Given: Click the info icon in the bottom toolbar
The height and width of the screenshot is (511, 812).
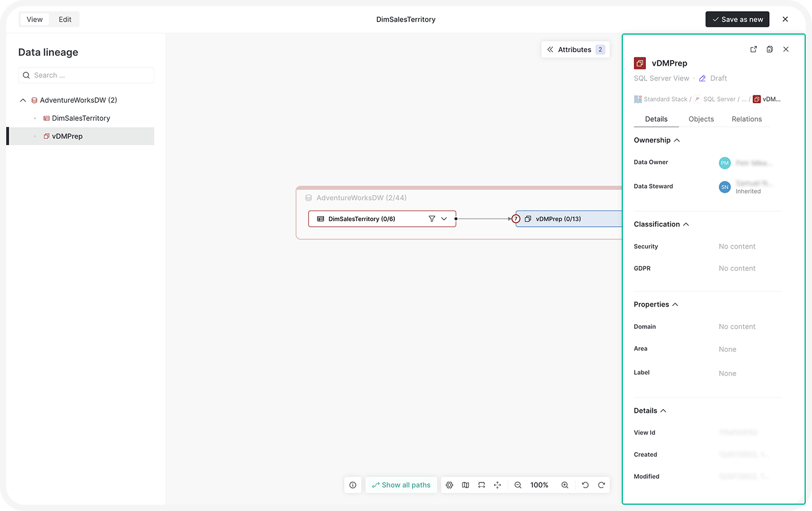Looking at the screenshot, I should (x=353, y=485).
